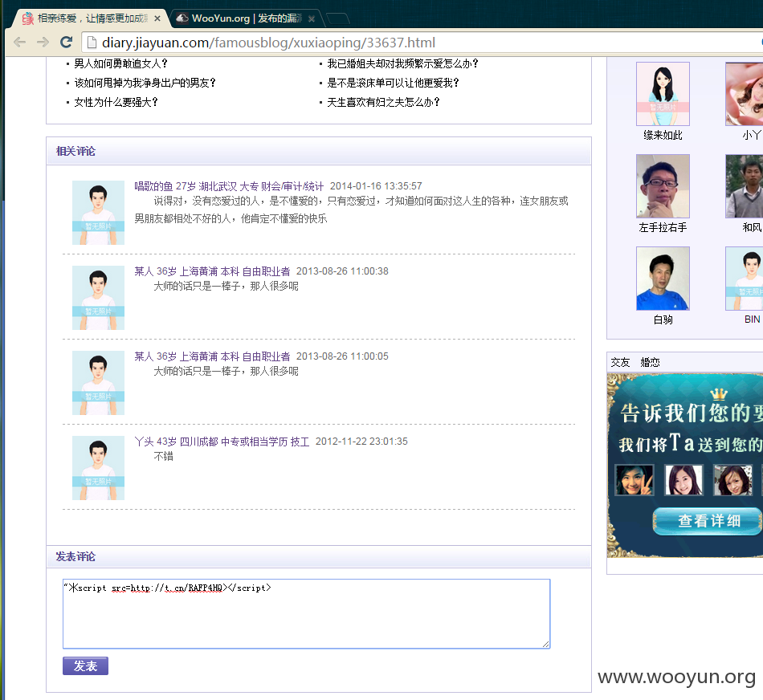
Task: Select the 婚恋 sidebar tab
Action: pyautogui.click(x=650, y=362)
